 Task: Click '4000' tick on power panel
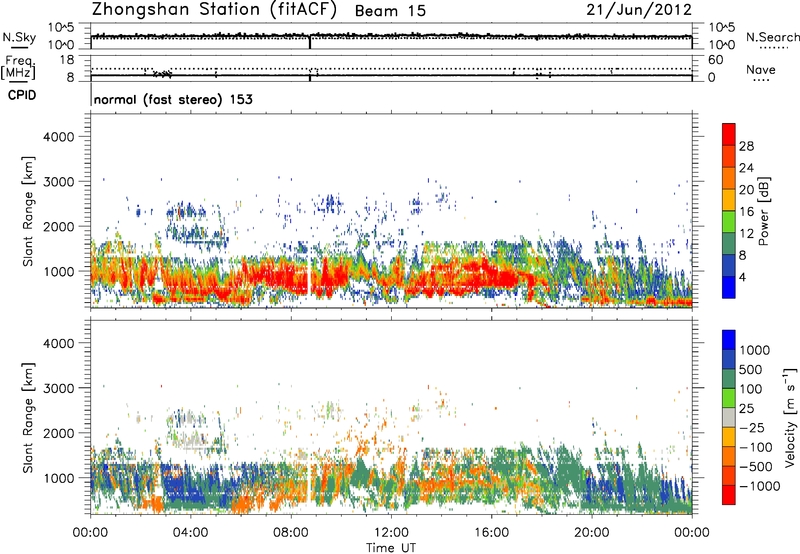(58, 137)
